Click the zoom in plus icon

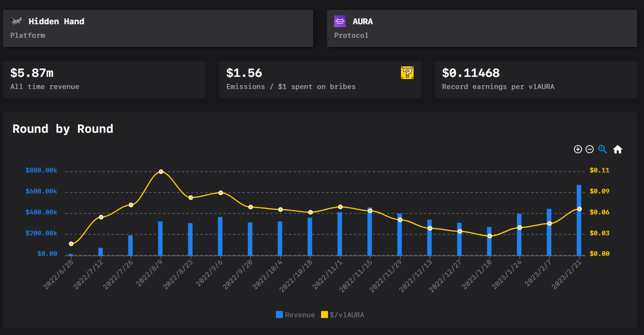pyautogui.click(x=578, y=149)
